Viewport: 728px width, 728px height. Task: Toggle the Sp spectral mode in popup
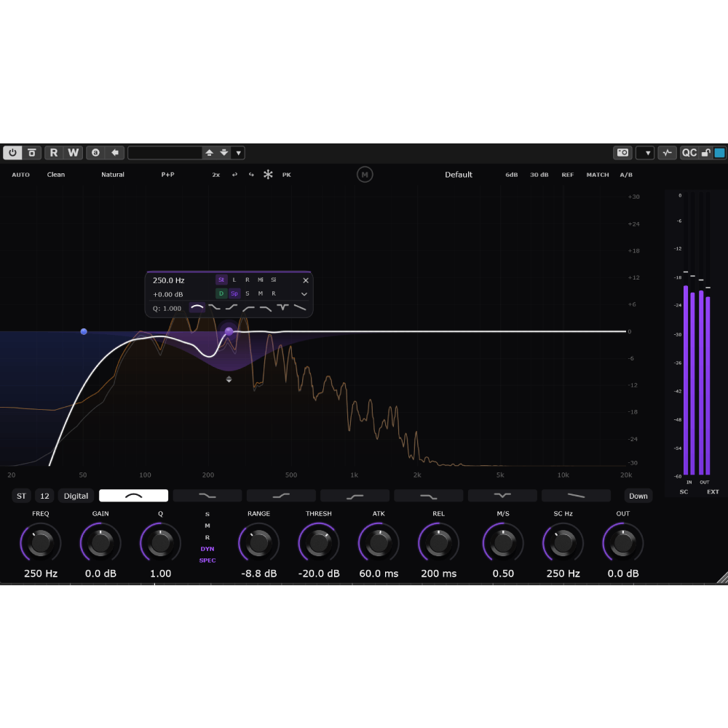coord(234,293)
